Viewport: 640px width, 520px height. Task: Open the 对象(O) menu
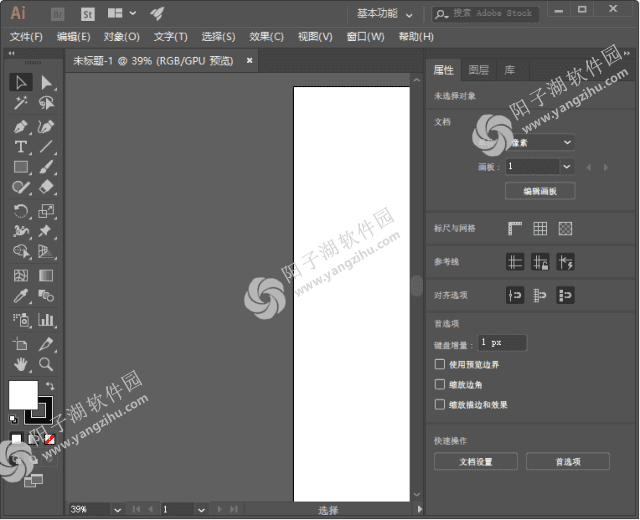122,37
